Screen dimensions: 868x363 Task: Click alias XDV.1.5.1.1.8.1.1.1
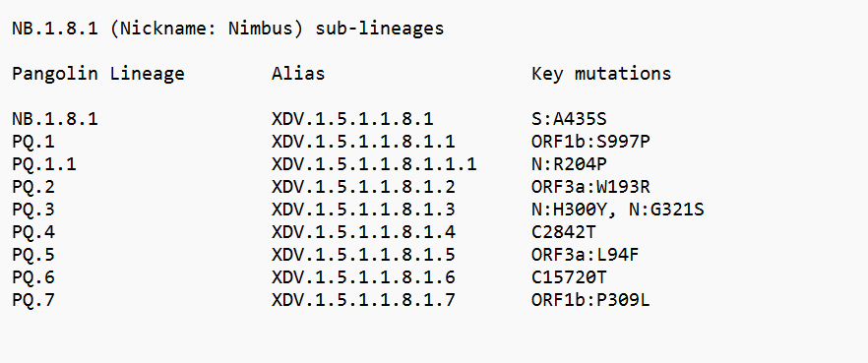pyautogui.click(x=374, y=164)
